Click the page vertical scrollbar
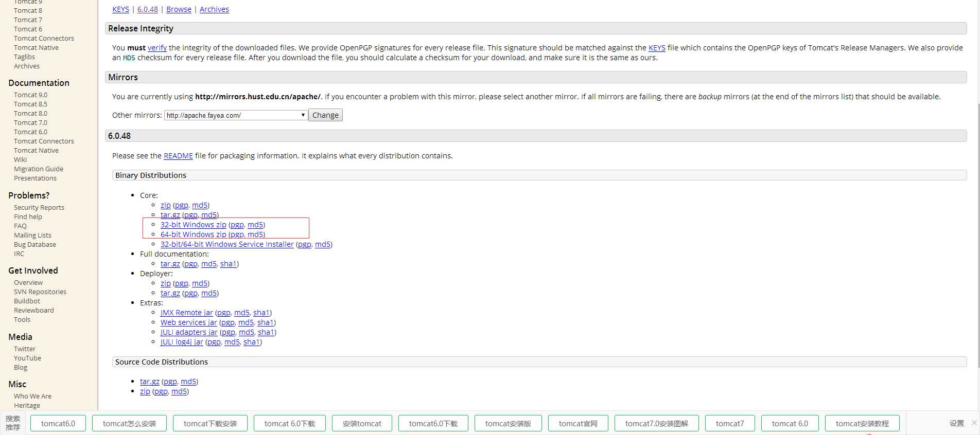 coord(978,235)
